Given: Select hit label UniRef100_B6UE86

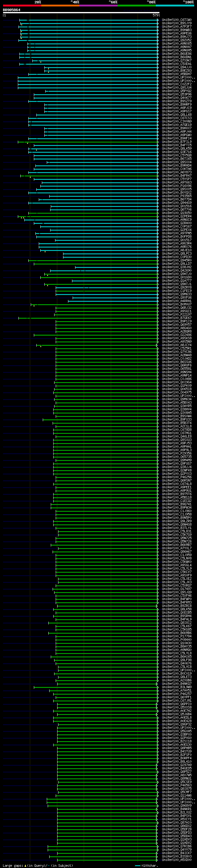Looking at the screenshot, I should tap(177, 54).
